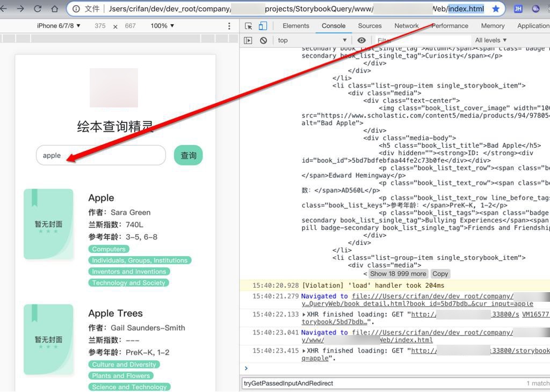Click the 查询 search button
Image resolution: width=550 pixels, height=392 pixels.
coord(189,155)
